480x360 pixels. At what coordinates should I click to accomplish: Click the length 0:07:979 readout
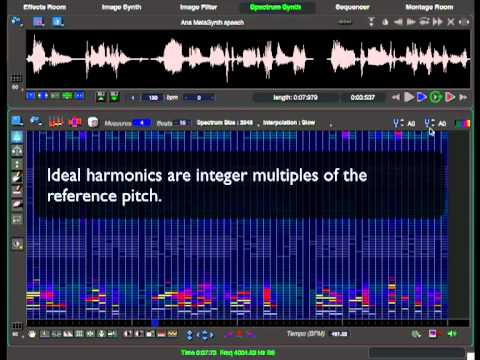click(x=295, y=98)
